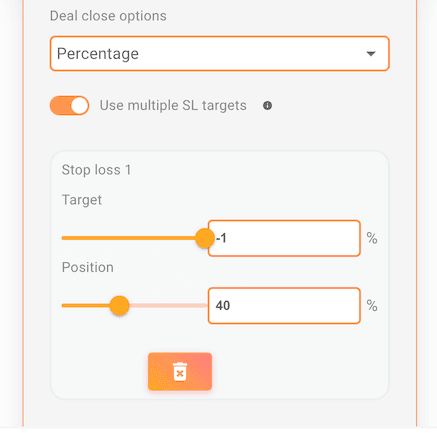Click the 'Use multiple SL targets' label text
This screenshot has height=433, width=437.
(x=173, y=106)
